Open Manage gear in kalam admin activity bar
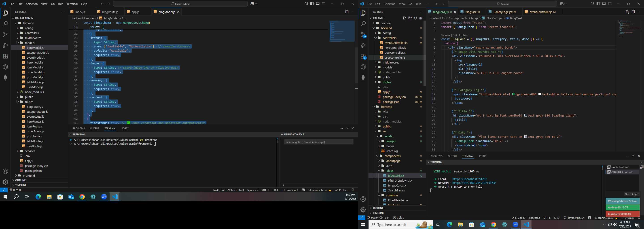Screen dimensions: 644x229 (5, 182)
